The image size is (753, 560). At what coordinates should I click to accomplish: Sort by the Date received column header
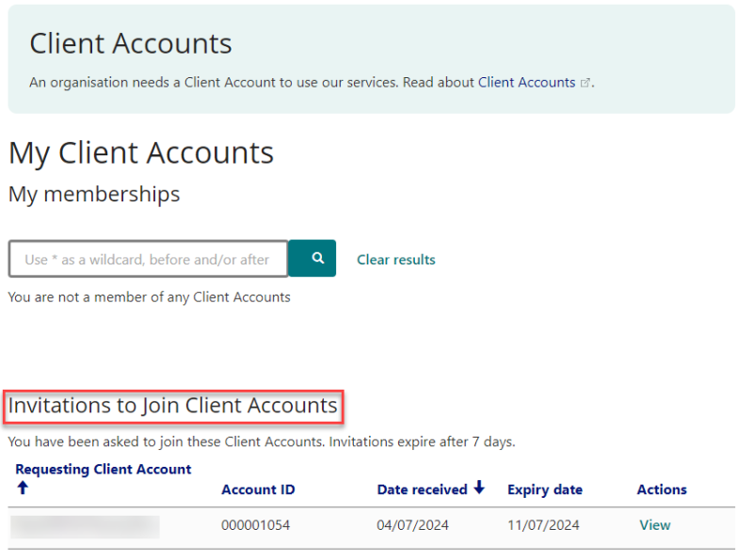[422, 489]
